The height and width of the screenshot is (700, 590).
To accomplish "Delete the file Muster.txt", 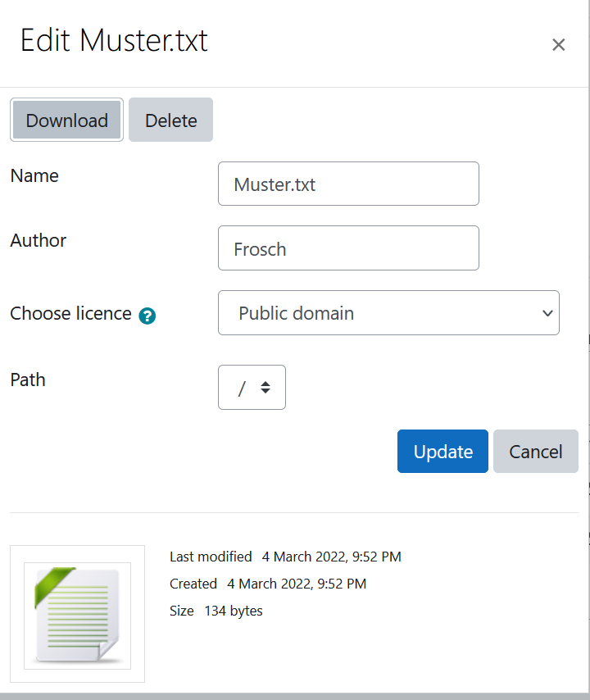I will [x=171, y=120].
